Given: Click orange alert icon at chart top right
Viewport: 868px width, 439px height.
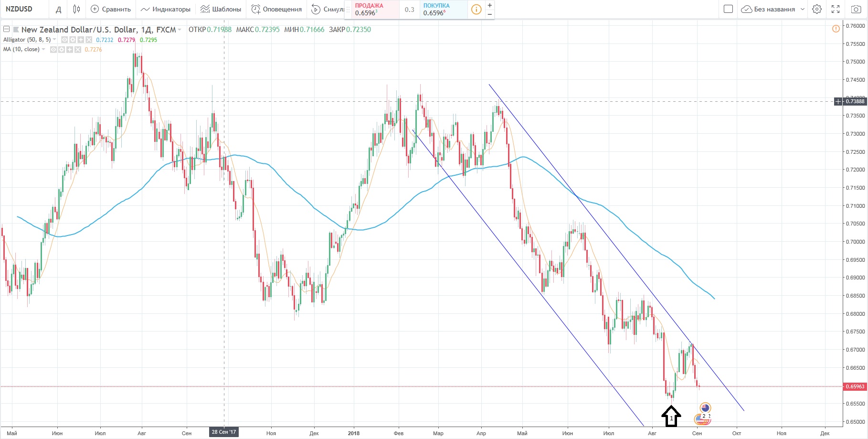Looking at the screenshot, I should tap(836, 29).
